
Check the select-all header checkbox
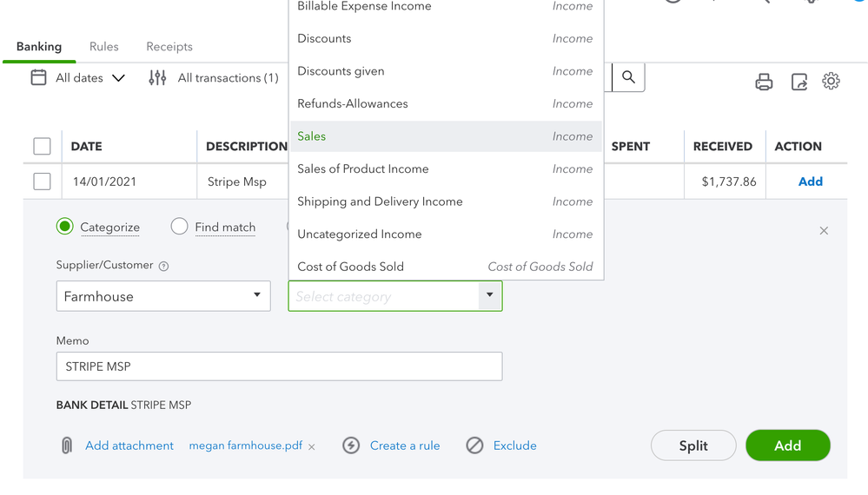pyautogui.click(x=42, y=146)
